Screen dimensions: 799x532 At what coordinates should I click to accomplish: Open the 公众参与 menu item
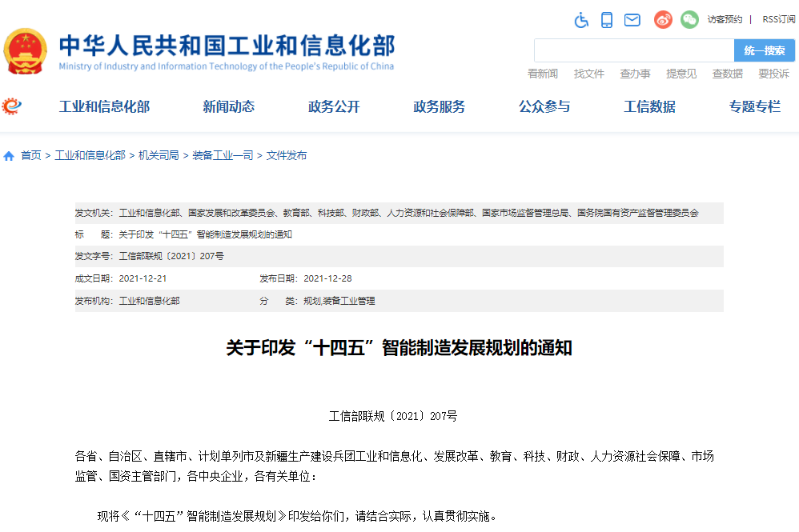(544, 106)
